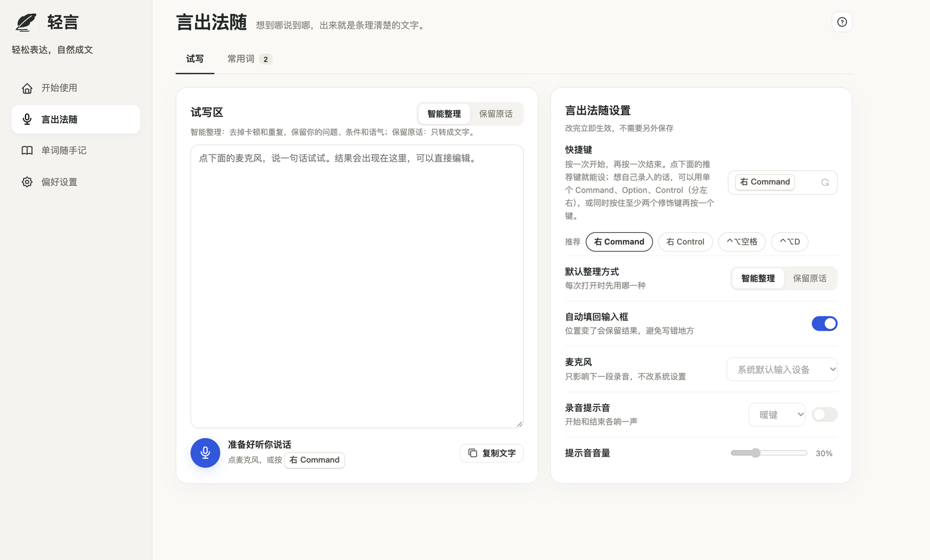Pick the recommended ⌃⌥空格 shortcut chip
This screenshot has width=930, height=560.
click(x=742, y=242)
